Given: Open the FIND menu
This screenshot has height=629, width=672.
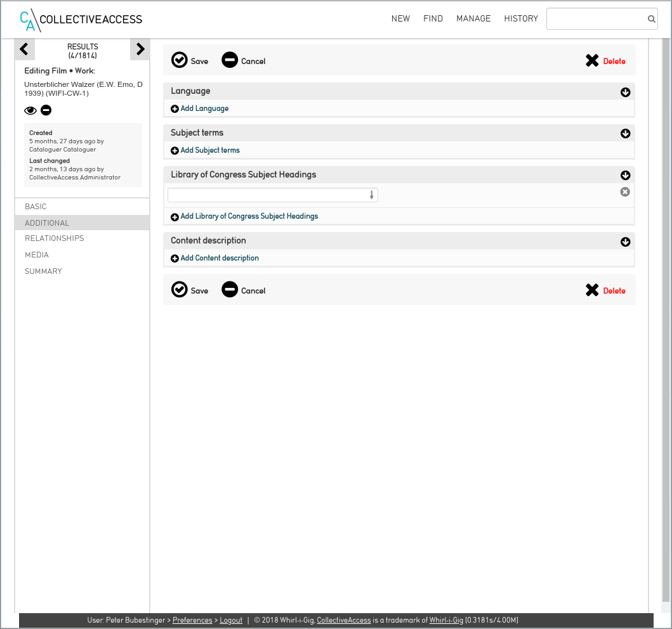Looking at the screenshot, I should coord(433,19).
